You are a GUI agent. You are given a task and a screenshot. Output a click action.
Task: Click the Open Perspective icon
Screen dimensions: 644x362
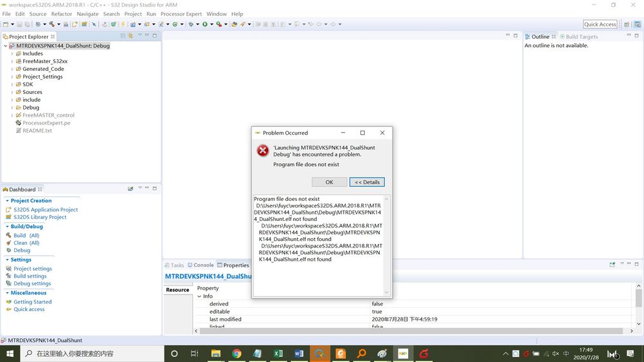tap(627, 24)
